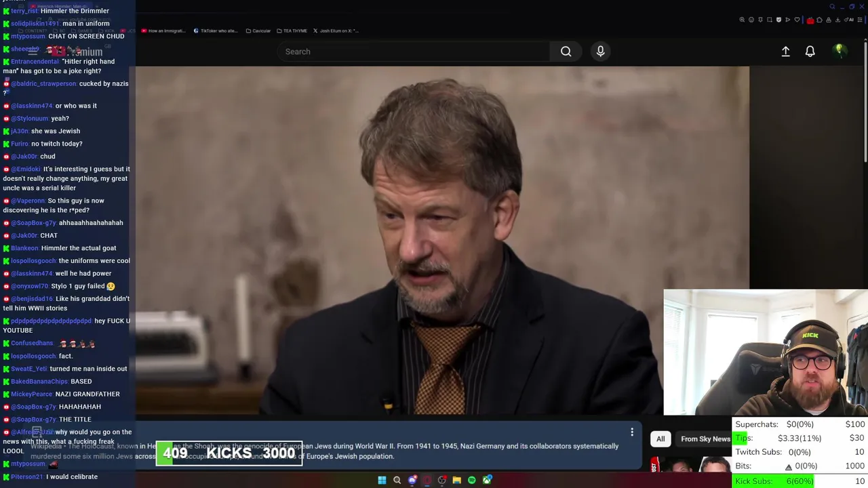This screenshot has height=488, width=868.
Task: Open the 'TikToker who alle...' bookmark
Action: point(216,30)
